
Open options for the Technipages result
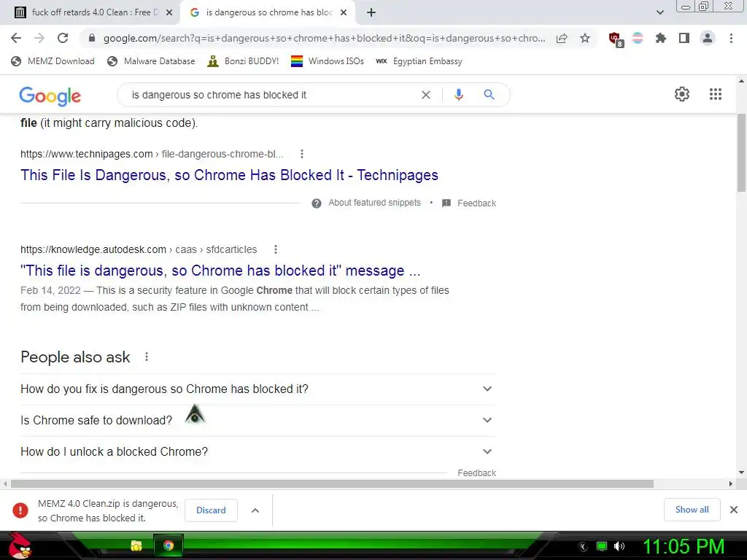pyautogui.click(x=301, y=154)
